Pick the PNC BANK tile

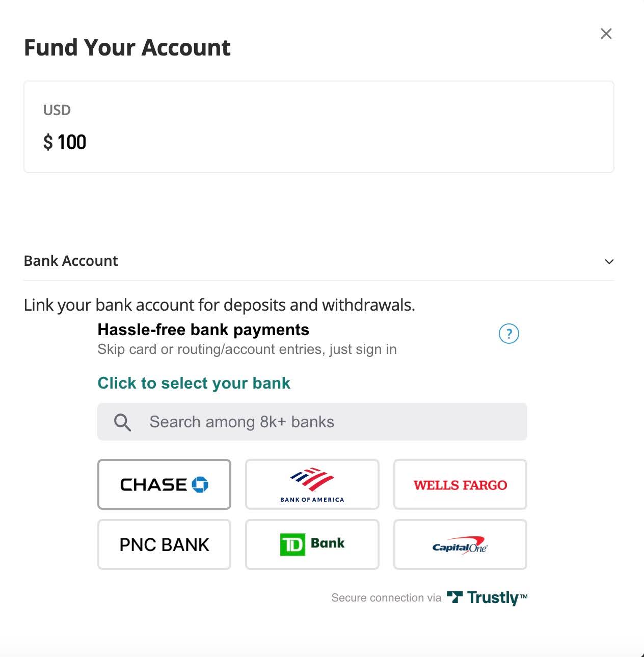(x=164, y=544)
